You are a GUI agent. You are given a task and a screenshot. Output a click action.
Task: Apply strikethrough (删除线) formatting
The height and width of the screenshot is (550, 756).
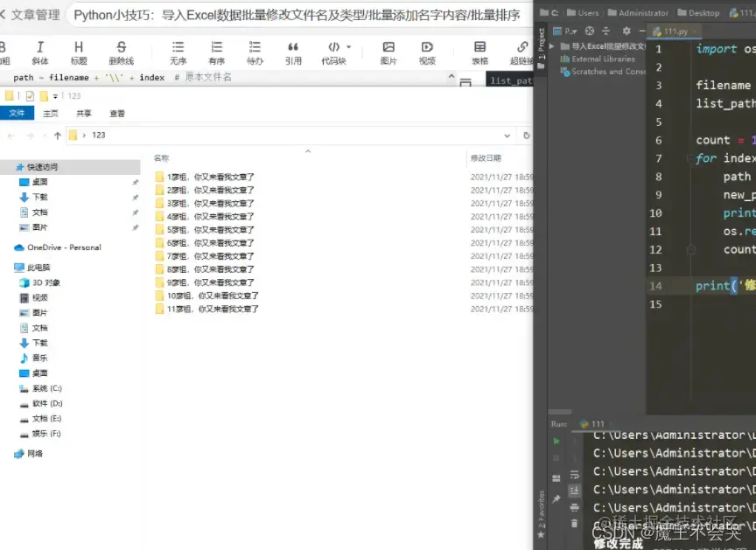pyautogui.click(x=121, y=52)
